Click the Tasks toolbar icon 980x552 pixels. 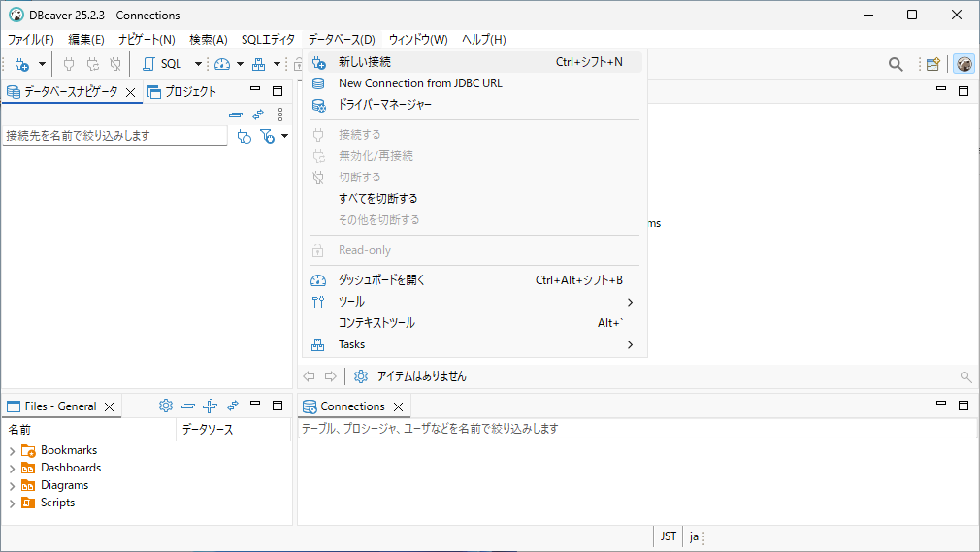(258, 64)
